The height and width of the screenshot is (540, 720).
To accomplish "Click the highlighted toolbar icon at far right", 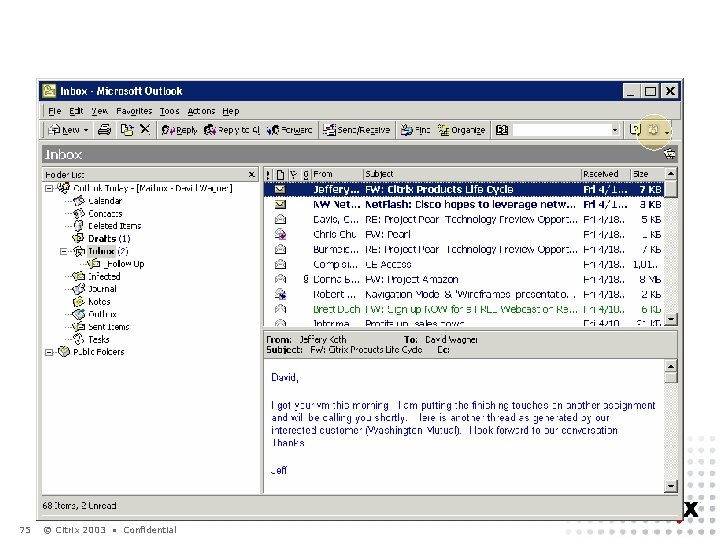I will pos(653,130).
